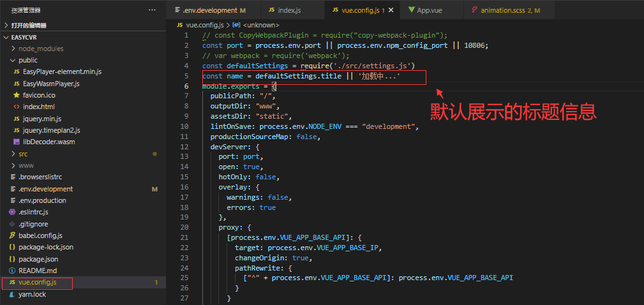Close the vue.config.js editor tab

tap(391, 10)
